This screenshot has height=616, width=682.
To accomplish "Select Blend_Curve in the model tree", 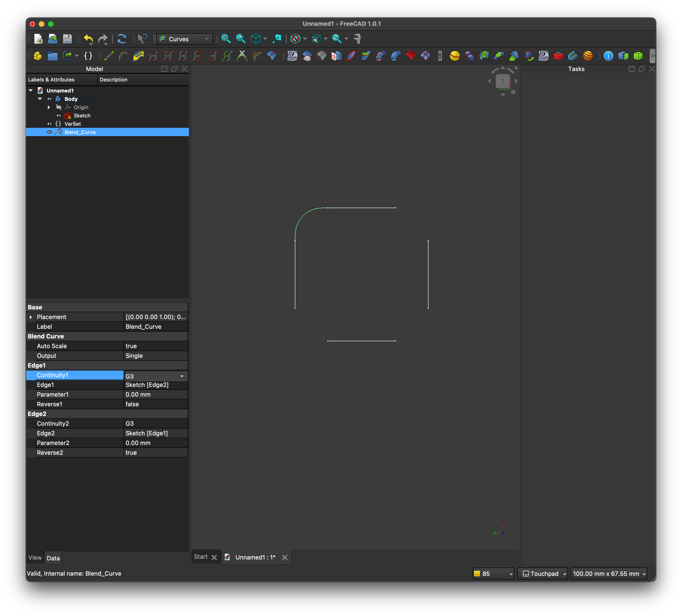I will click(80, 132).
